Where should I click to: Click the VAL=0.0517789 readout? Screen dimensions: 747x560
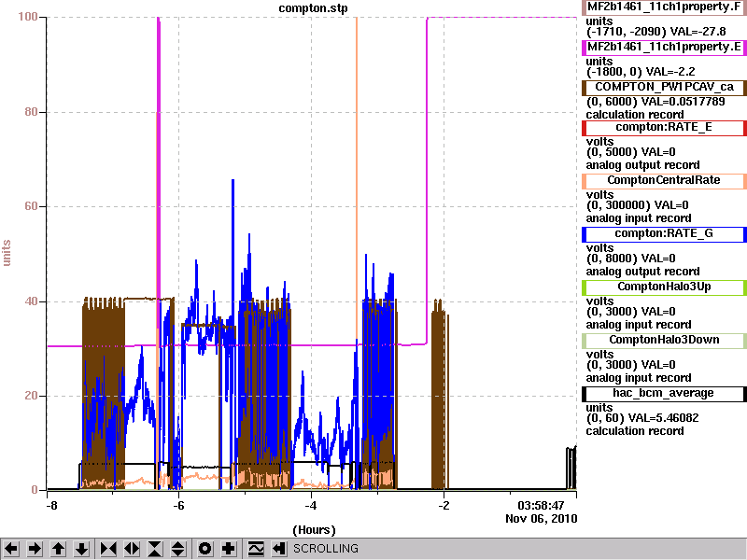(684, 102)
